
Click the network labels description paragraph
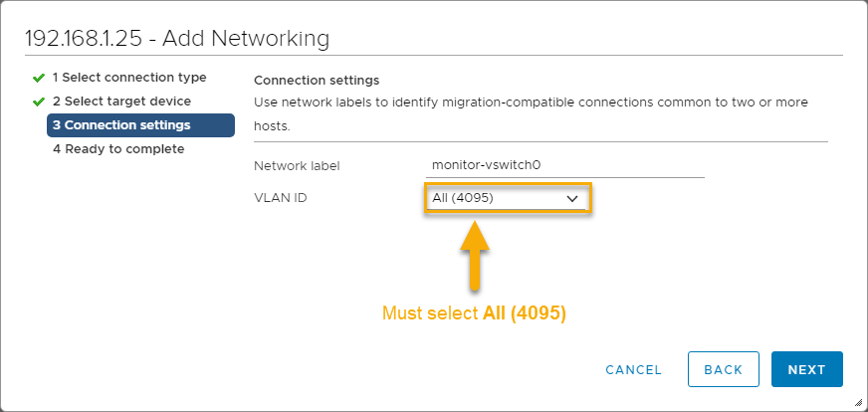point(531,114)
